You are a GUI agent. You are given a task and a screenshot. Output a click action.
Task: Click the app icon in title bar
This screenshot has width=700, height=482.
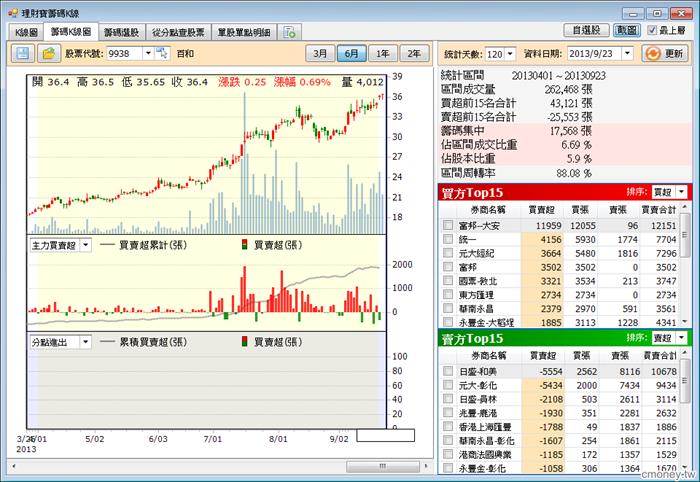pos(12,13)
